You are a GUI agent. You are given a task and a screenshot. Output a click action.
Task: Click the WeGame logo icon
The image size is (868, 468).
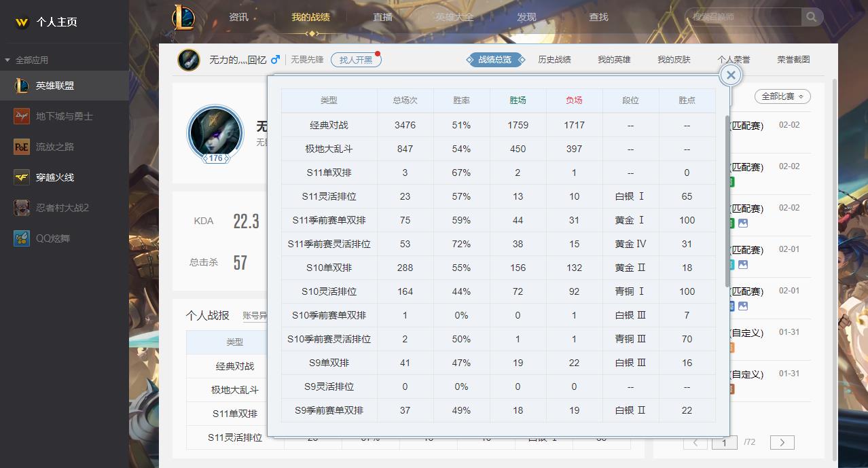tap(22, 22)
